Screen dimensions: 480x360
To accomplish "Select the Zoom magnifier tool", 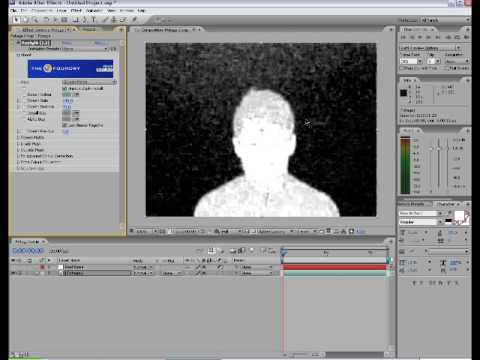I will [x=35, y=20].
